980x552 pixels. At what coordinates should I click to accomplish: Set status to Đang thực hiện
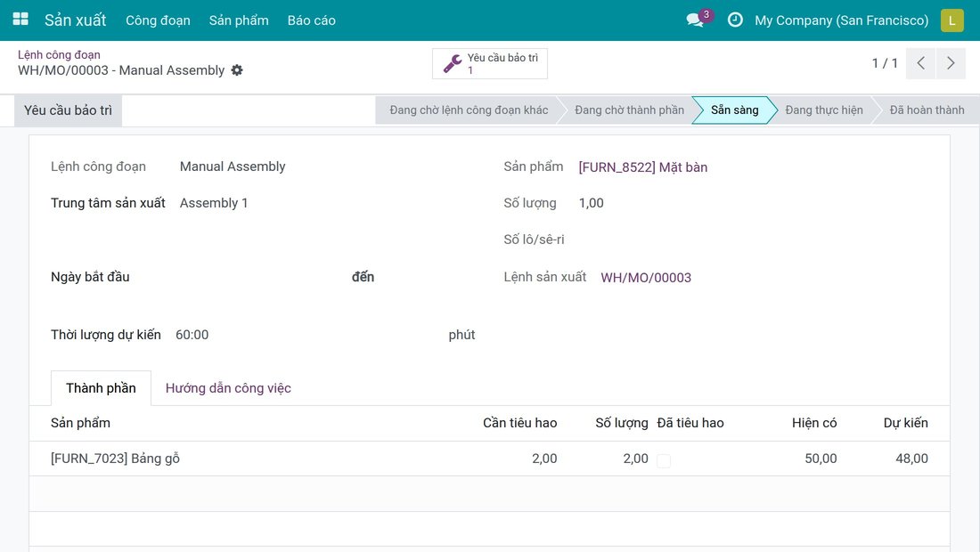824,110
